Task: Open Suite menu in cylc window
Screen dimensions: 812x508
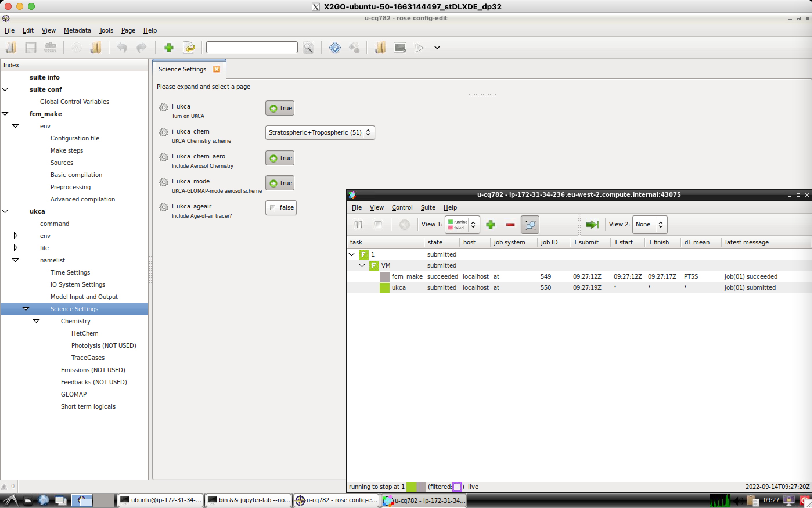Action: click(428, 207)
